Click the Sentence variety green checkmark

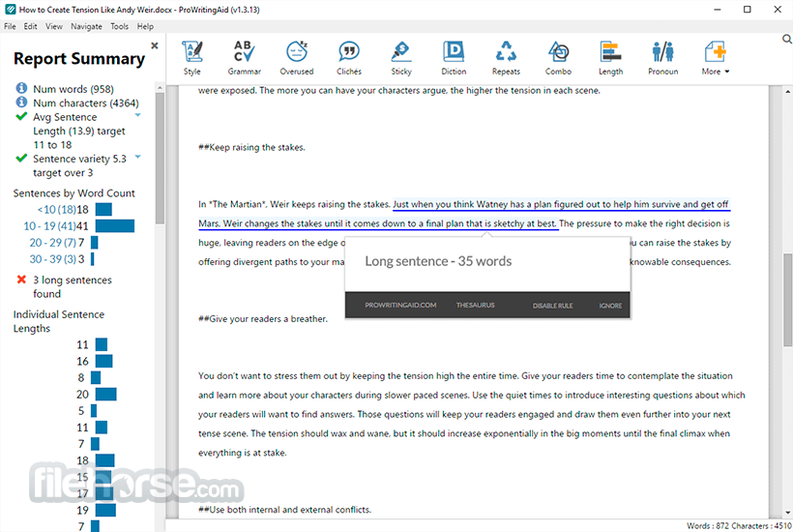click(21, 158)
